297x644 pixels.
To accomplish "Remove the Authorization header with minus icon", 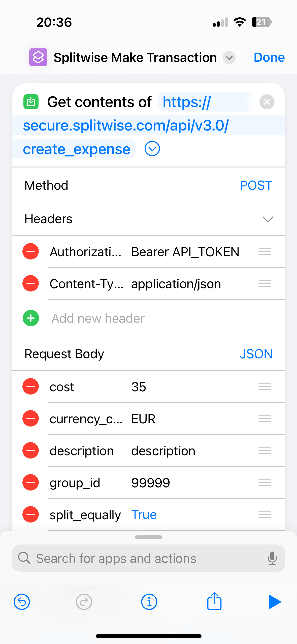I will pyautogui.click(x=31, y=251).
